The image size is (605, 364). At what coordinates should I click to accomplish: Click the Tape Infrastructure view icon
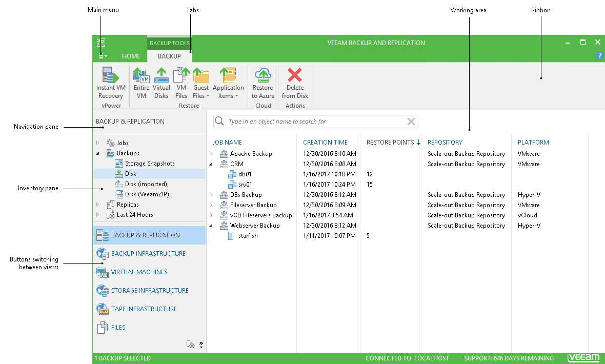[102, 309]
